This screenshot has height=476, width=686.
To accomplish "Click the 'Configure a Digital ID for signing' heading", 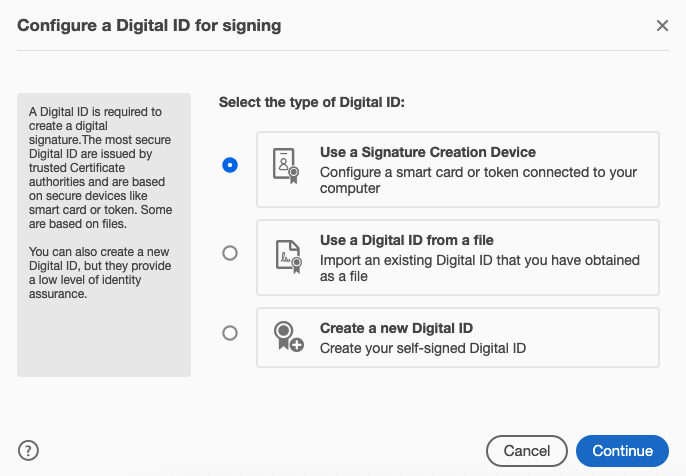I will coord(149,26).
